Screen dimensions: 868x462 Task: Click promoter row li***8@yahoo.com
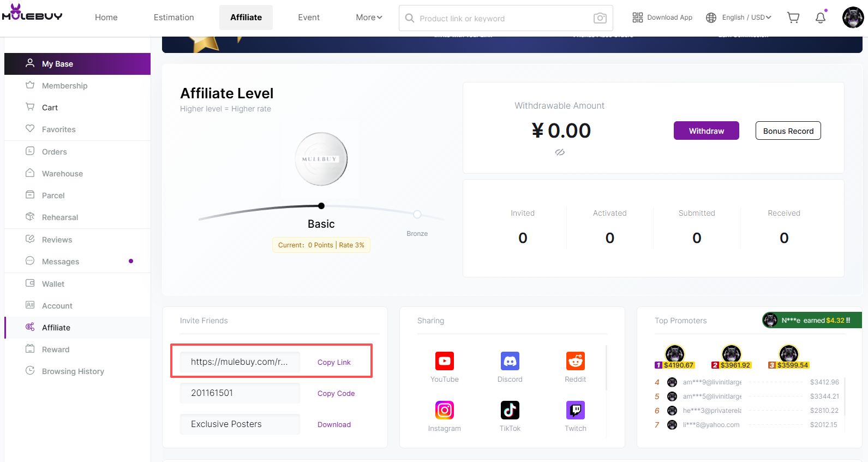(x=747, y=425)
